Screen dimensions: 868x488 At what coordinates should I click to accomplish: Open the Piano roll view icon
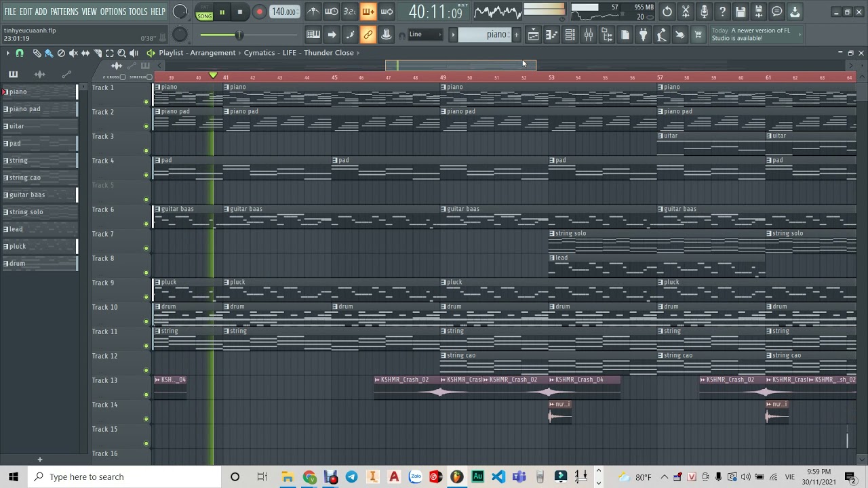(x=552, y=35)
